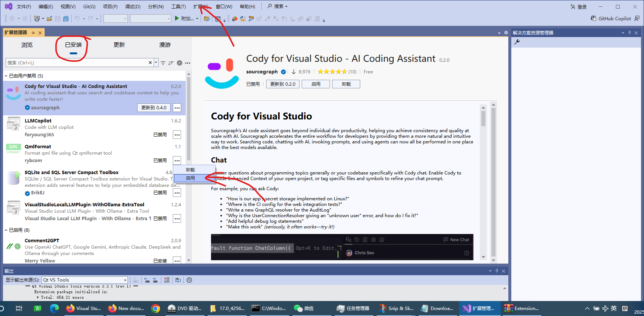
Task: Open the solution platform combo box
Action: (x=151, y=18)
